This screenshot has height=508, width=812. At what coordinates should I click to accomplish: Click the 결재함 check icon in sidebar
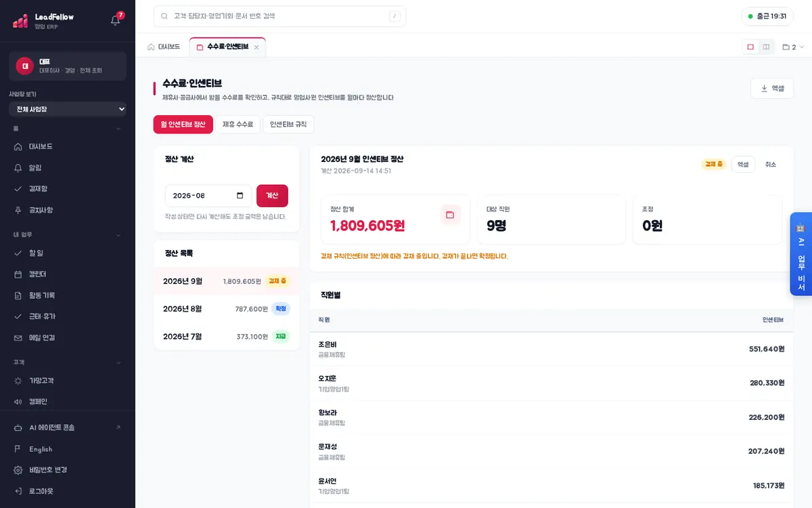pyautogui.click(x=18, y=188)
